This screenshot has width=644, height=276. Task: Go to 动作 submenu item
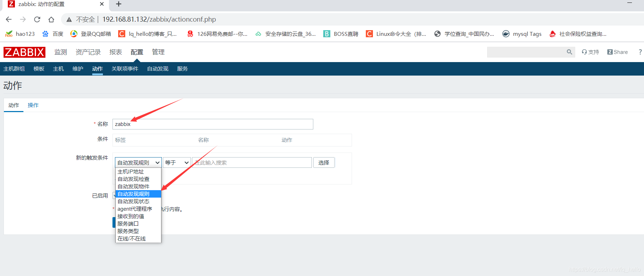click(x=98, y=68)
